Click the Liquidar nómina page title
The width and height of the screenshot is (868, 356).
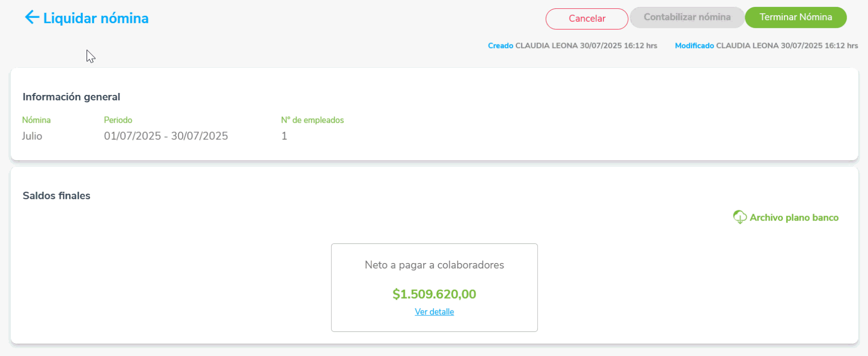pyautogui.click(x=96, y=18)
